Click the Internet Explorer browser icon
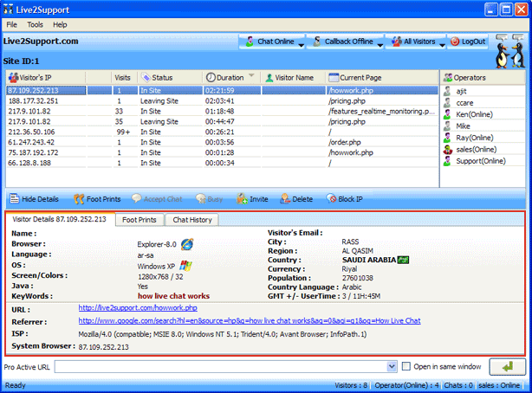The image size is (532, 393). pyautogui.click(x=187, y=244)
